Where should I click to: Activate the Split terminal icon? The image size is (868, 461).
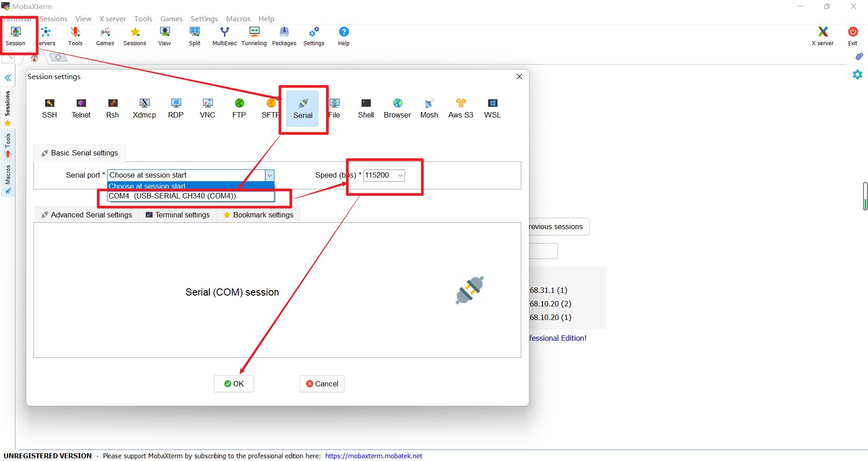point(195,36)
